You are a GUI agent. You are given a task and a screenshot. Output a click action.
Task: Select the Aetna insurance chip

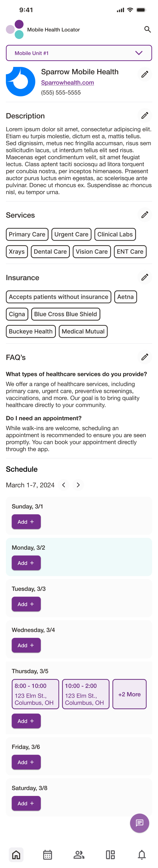126,297
